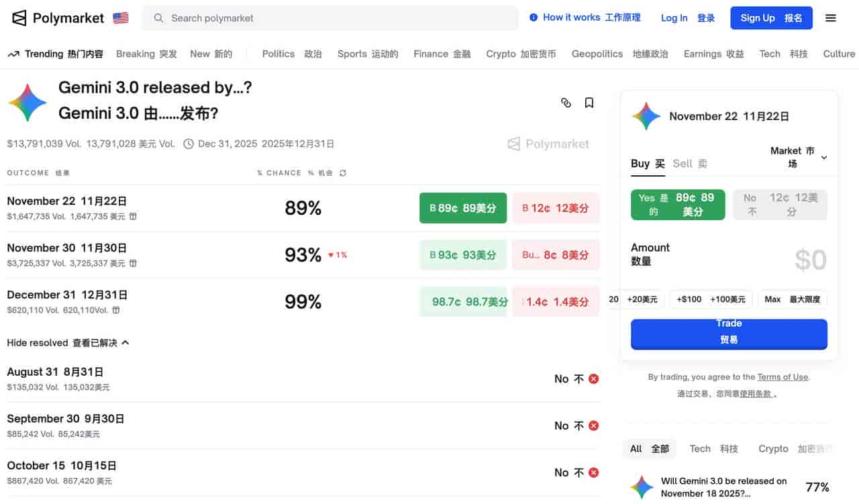Open the Market order type dropdown
The image size is (859, 504).
[799, 158]
